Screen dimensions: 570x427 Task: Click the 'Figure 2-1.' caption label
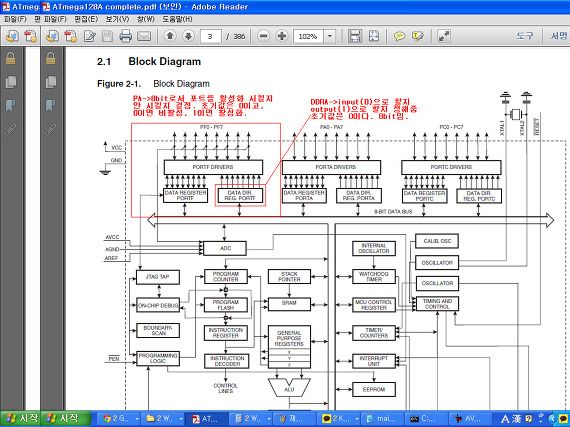pyautogui.click(x=119, y=84)
